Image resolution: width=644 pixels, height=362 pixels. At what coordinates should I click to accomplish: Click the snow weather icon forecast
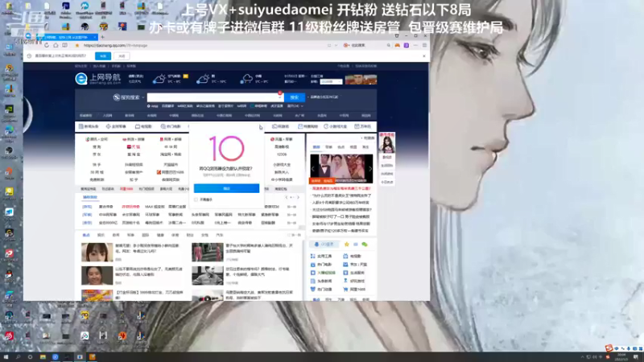[246, 79]
